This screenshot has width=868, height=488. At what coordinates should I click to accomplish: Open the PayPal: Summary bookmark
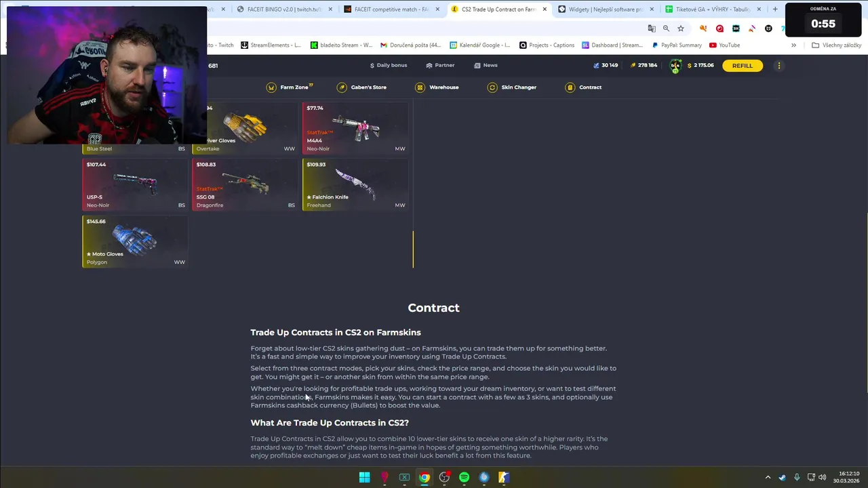pyautogui.click(x=677, y=45)
